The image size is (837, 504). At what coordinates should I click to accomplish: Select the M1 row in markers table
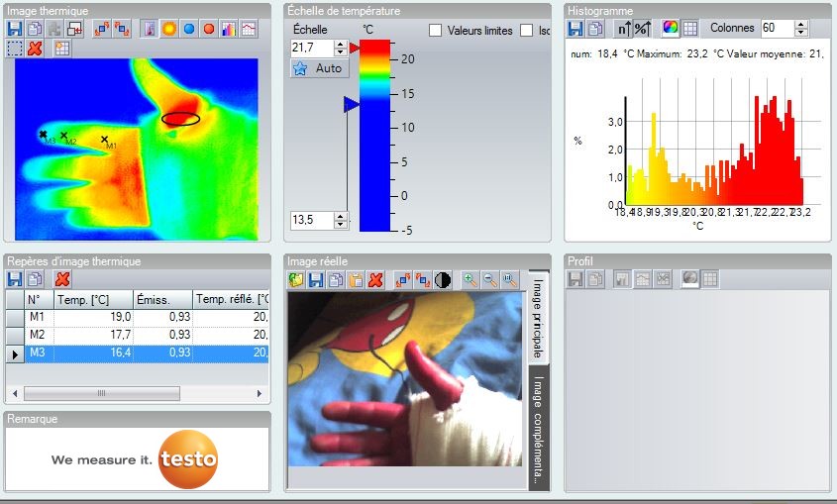click(x=137, y=317)
